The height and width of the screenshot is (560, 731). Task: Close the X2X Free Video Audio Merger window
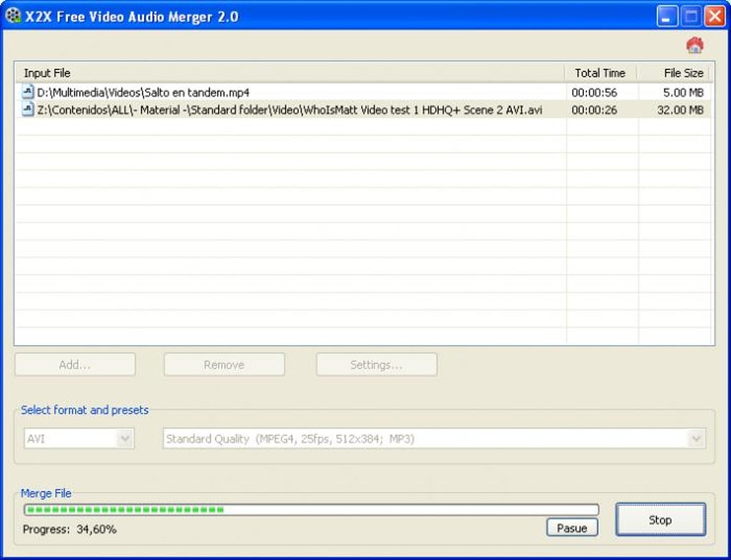[x=715, y=16]
